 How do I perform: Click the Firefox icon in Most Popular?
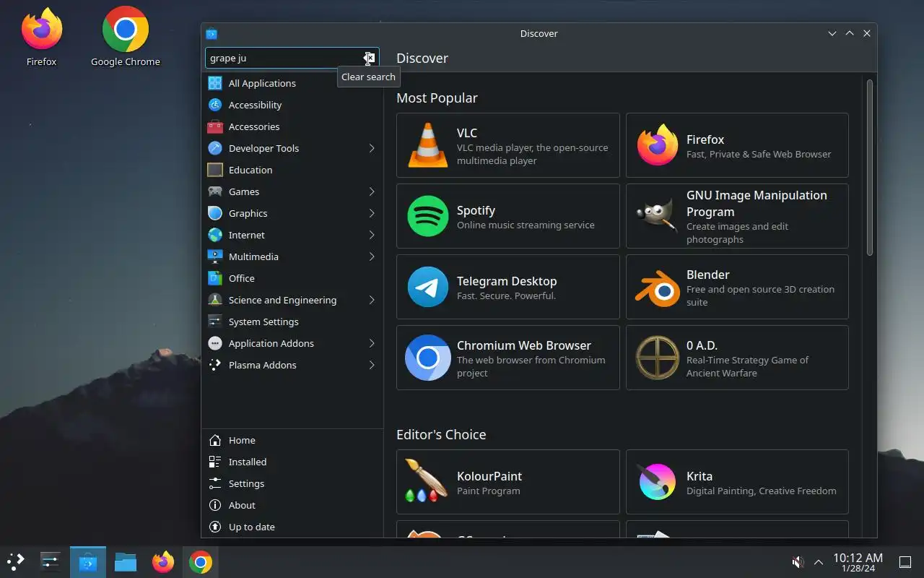click(x=658, y=145)
